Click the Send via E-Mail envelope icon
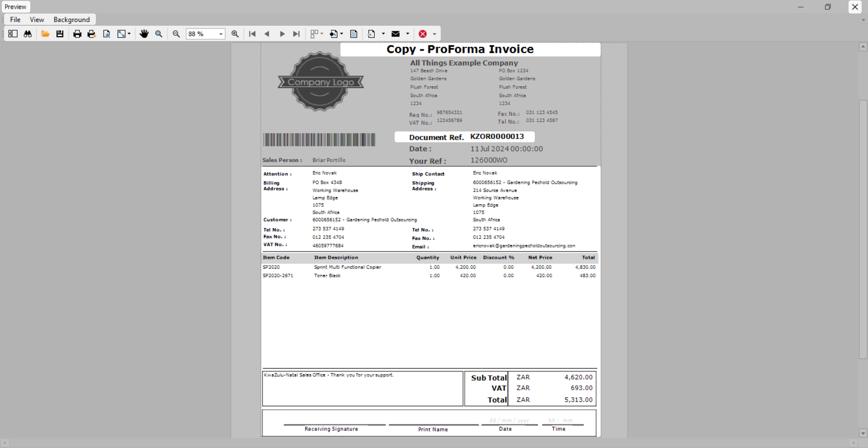This screenshot has width=868, height=448. coord(396,34)
